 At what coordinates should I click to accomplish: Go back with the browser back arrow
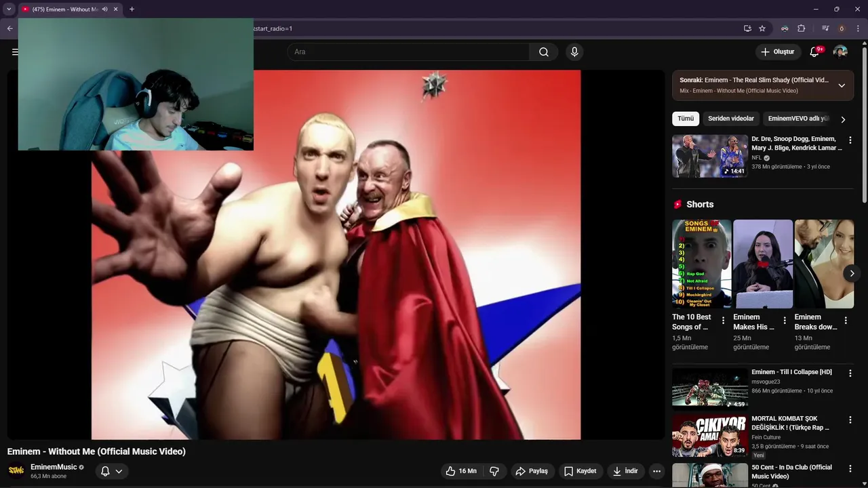point(9,28)
